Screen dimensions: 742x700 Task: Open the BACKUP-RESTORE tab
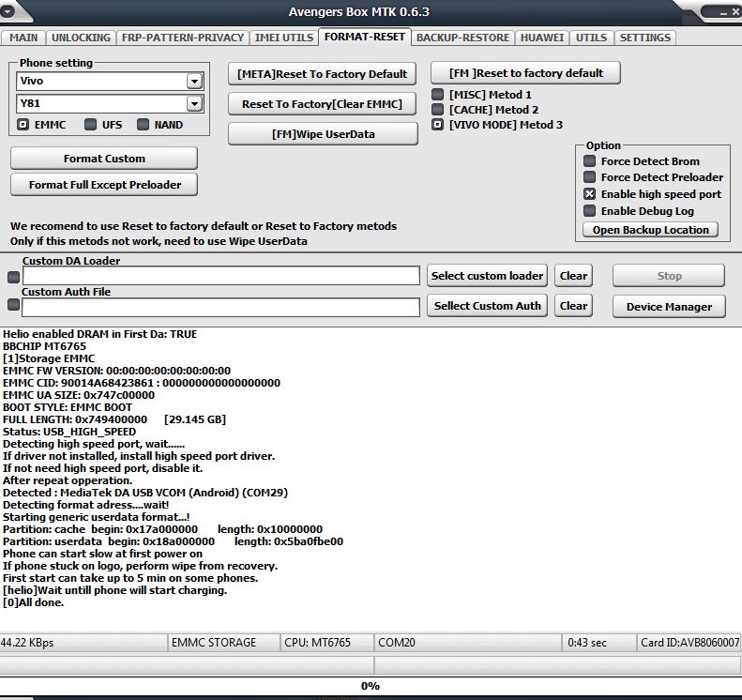point(462,38)
